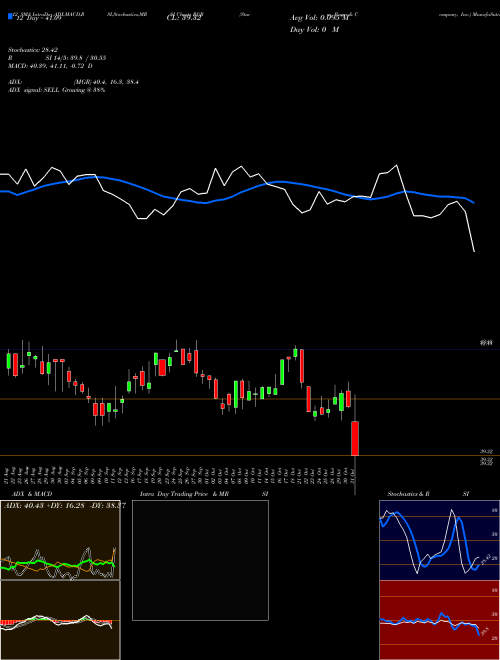Click the 'CL: 39.32' closing price label
The width and height of the screenshot is (500, 660).
click(184, 18)
